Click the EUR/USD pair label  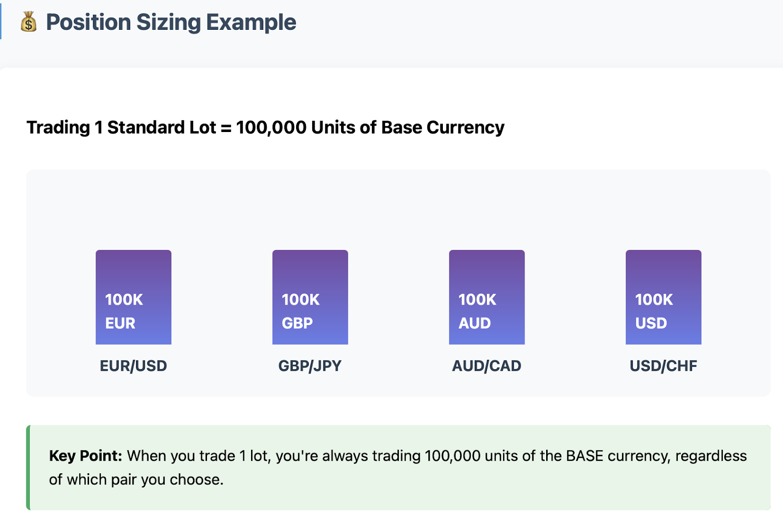134,366
